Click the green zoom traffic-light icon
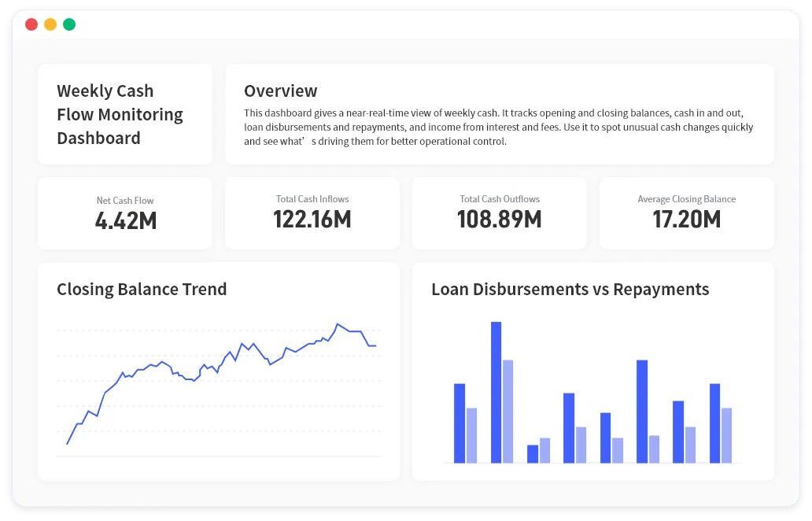812x521 pixels. point(69,24)
